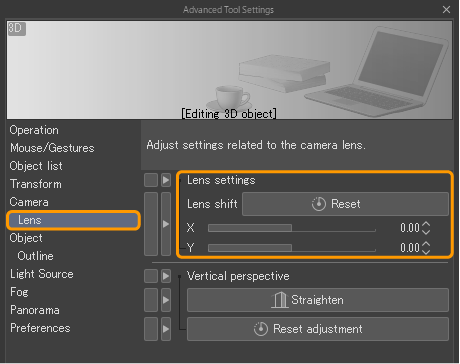Select the Camera category
Viewport: 460px width, 364px height.
pyautogui.click(x=29, y=202)
